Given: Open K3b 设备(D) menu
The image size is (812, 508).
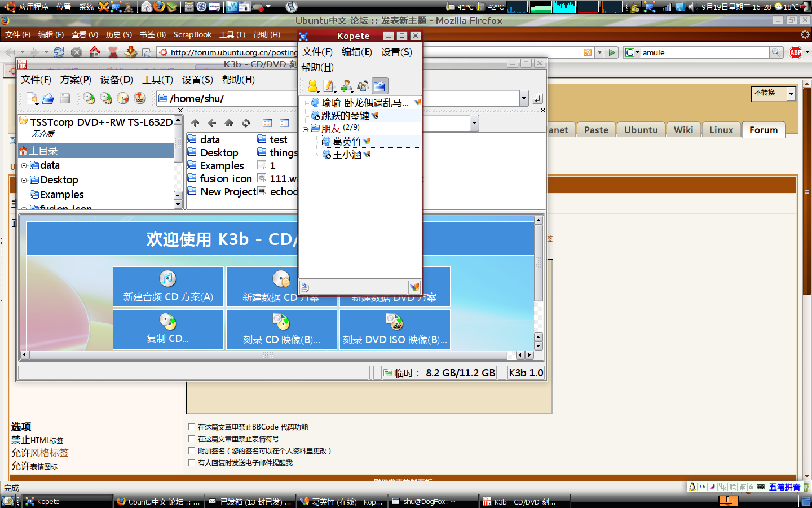Looking at the screenshot, I should (116, 80).
